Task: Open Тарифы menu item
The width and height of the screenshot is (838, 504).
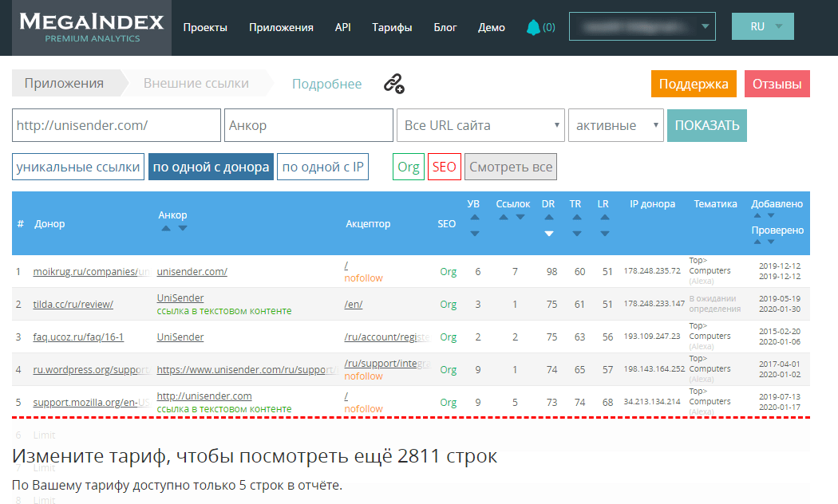Action: [x=392, y=27]
